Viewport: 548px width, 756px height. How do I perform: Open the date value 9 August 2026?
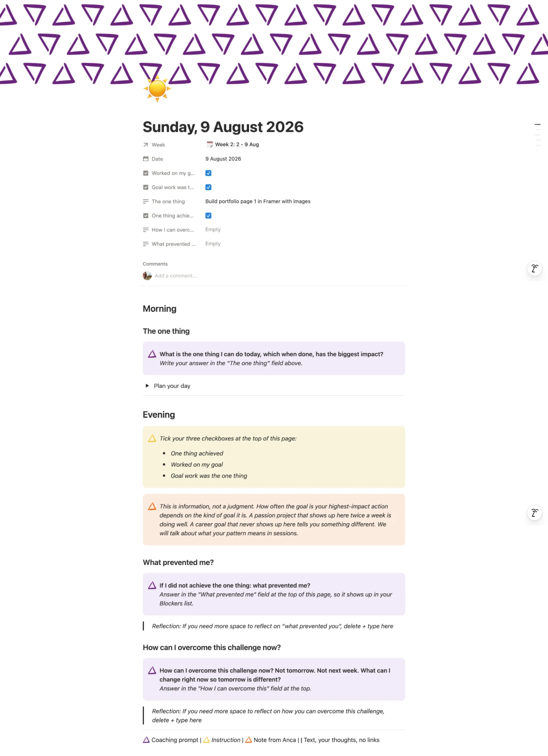(x=223, y=159)
